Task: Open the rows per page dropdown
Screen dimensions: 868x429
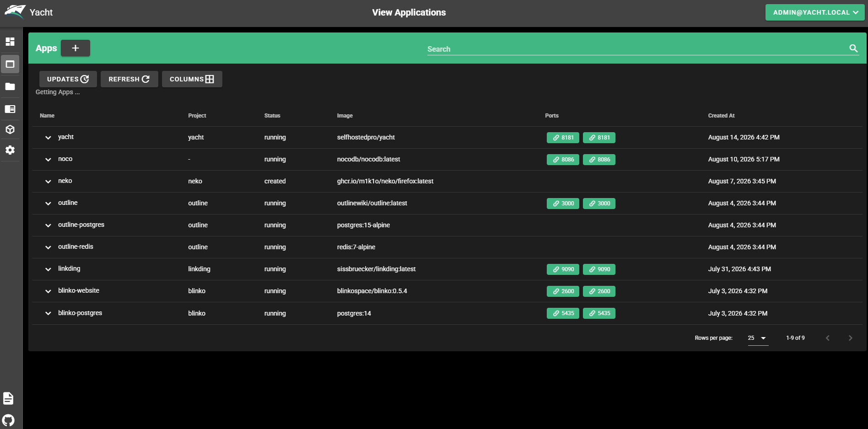Action: pos(758,338)
